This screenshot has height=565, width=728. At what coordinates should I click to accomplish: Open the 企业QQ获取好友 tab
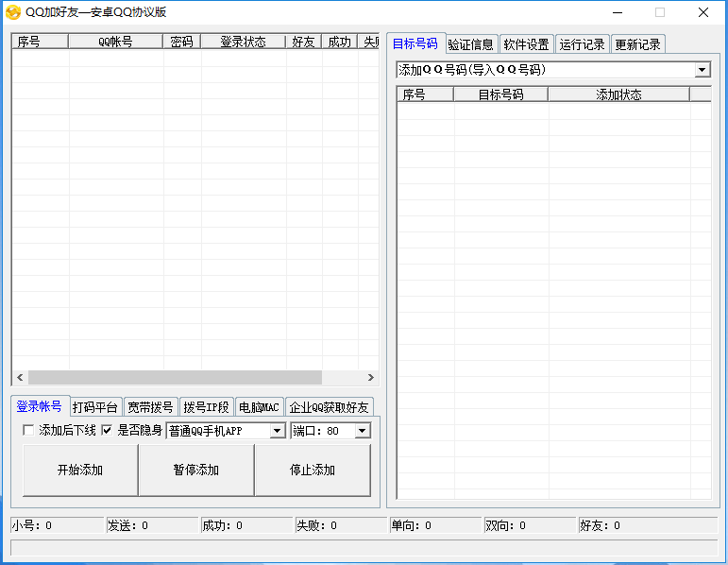(330, 407)
